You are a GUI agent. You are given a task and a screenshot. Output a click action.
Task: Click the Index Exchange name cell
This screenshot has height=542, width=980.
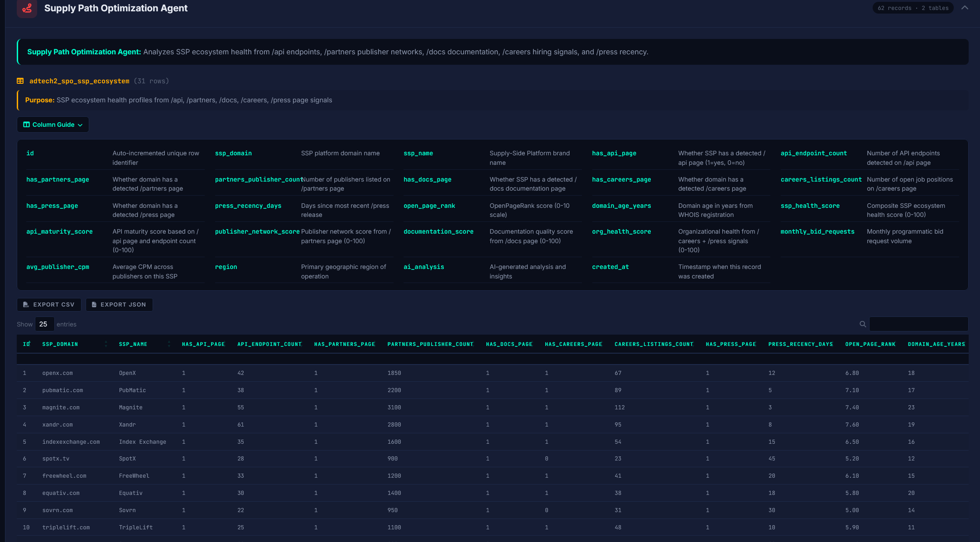(x=143, y=442)
